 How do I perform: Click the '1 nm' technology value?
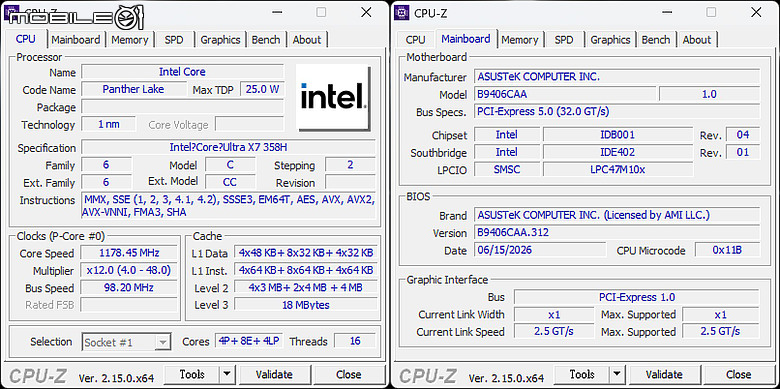tap(108, 124)
